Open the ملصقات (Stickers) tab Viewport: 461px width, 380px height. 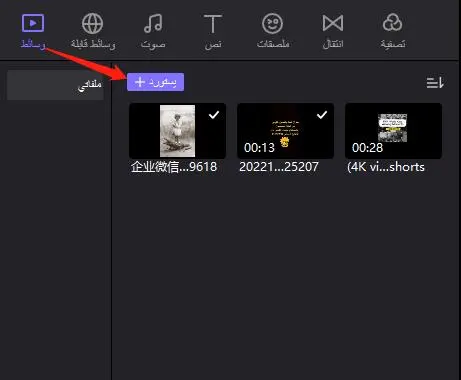(273, 31)
